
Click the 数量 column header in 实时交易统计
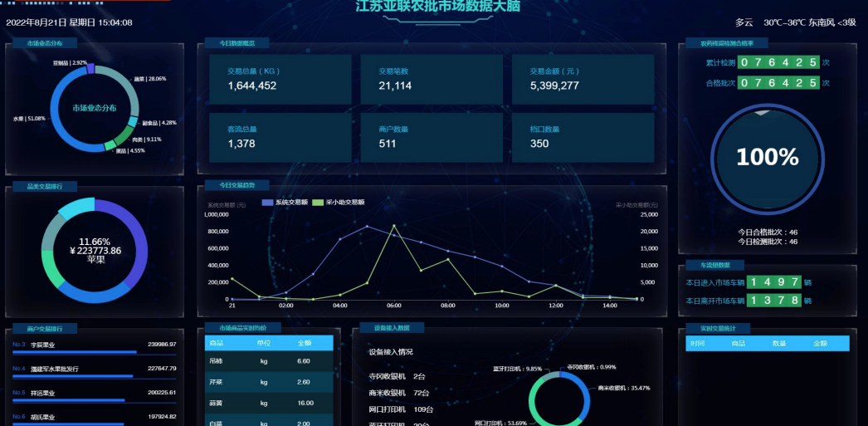[779, 344]
